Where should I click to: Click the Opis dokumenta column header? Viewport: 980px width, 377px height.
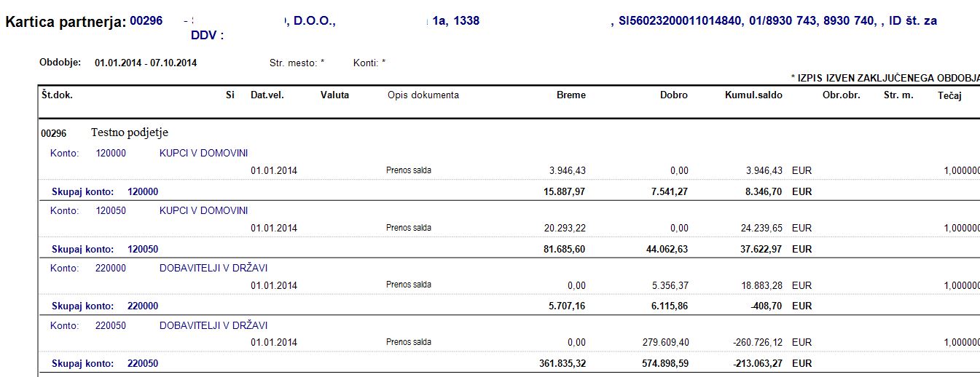(x=423, y=95)
